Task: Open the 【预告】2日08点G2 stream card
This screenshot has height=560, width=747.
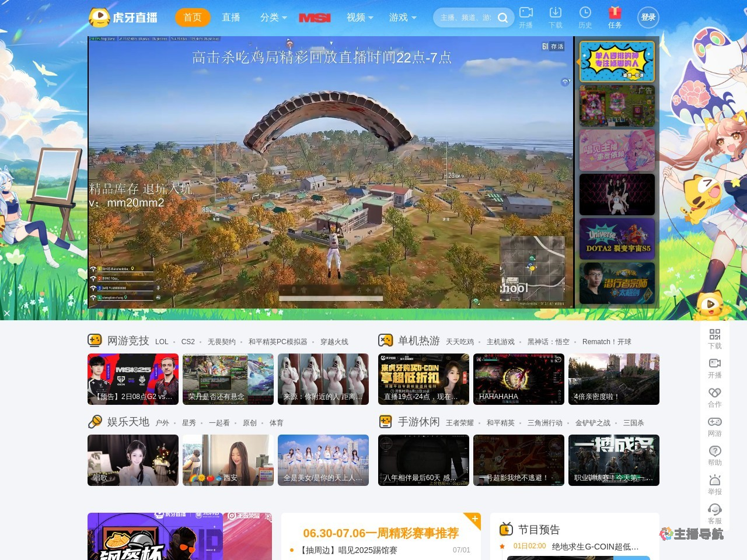Action: click(133, 379)
